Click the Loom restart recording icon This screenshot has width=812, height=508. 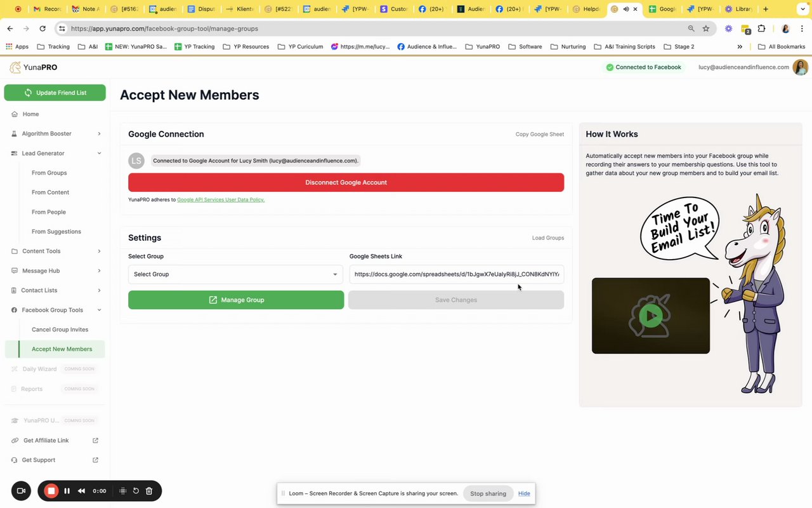coord(136,491)
